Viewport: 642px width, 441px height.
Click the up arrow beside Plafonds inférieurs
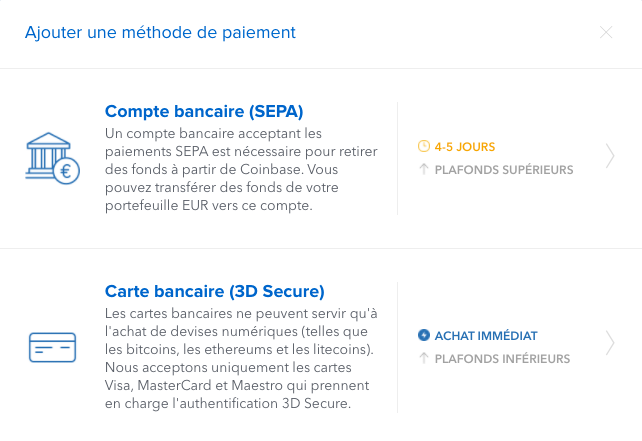424,358
